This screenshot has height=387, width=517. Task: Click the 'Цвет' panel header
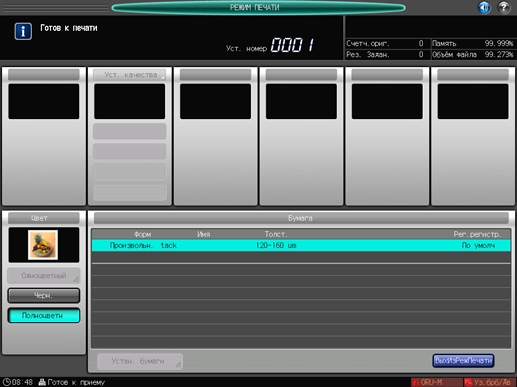44,218
